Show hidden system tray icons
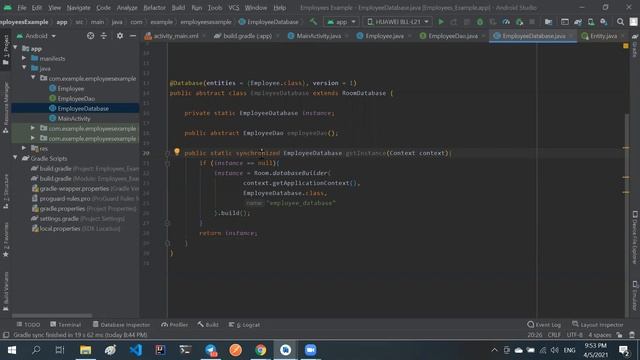This screenshot has height=360, width=640. coord(494,350)
